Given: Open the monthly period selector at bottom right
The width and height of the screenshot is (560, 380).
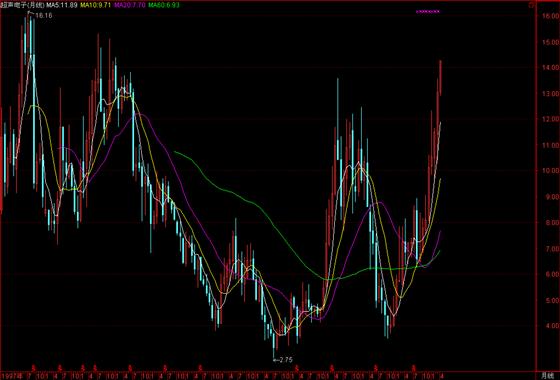Looking at the screenshot, I should click(547, 376).
